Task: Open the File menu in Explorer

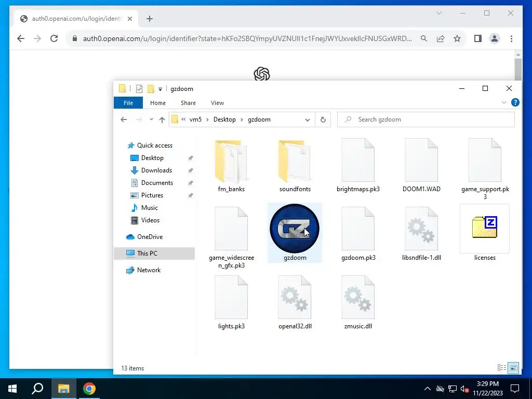Action: point(128,103)
